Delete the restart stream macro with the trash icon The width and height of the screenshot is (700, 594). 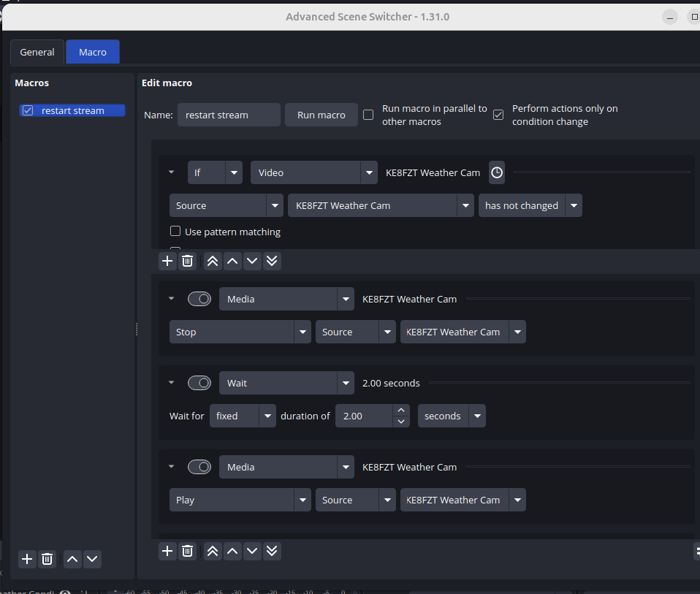point(47,559)
